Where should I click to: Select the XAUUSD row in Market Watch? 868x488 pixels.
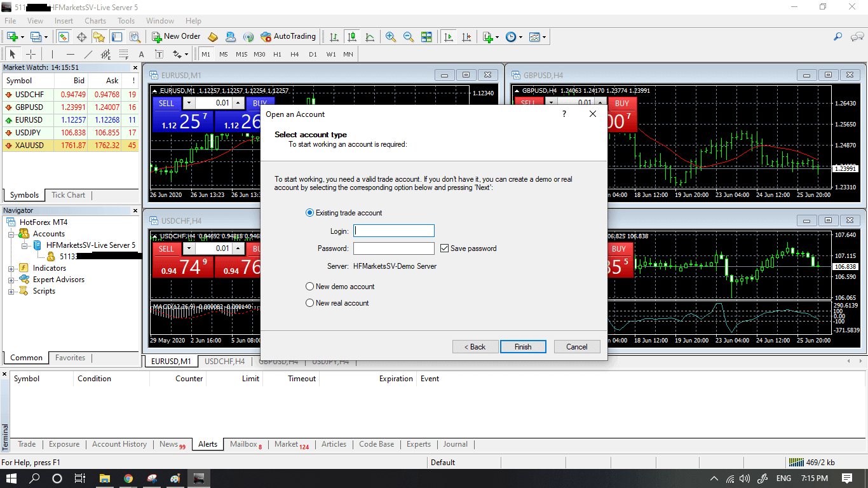(71, 146)
